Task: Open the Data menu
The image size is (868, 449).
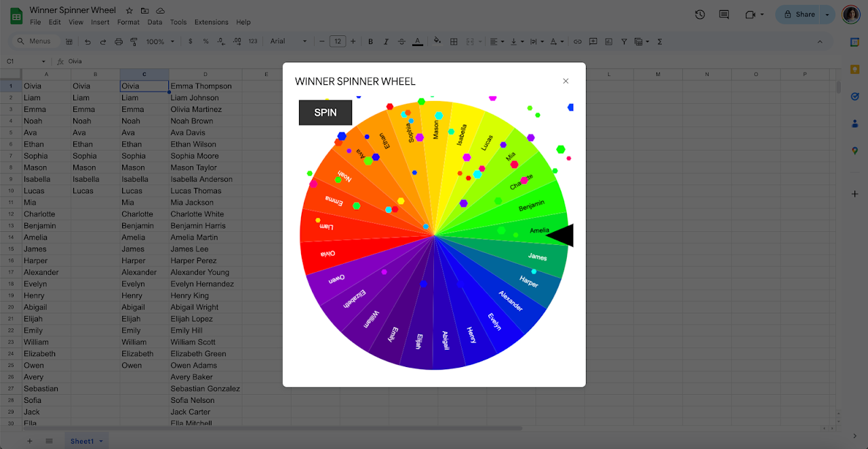Action: point(155,22)
